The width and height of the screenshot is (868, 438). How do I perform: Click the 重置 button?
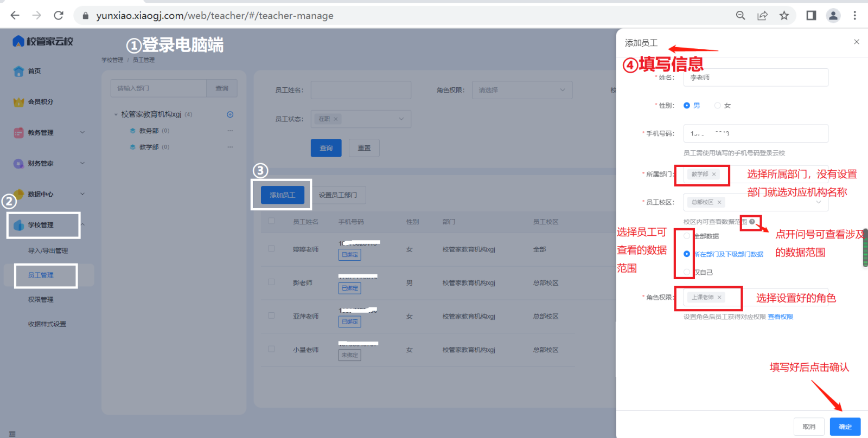click(x=364, y=148)
